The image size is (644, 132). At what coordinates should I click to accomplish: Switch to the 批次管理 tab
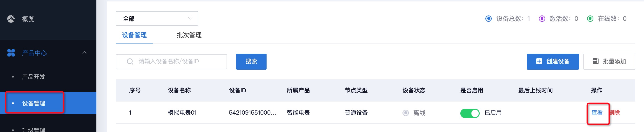(x=189, y=35)
